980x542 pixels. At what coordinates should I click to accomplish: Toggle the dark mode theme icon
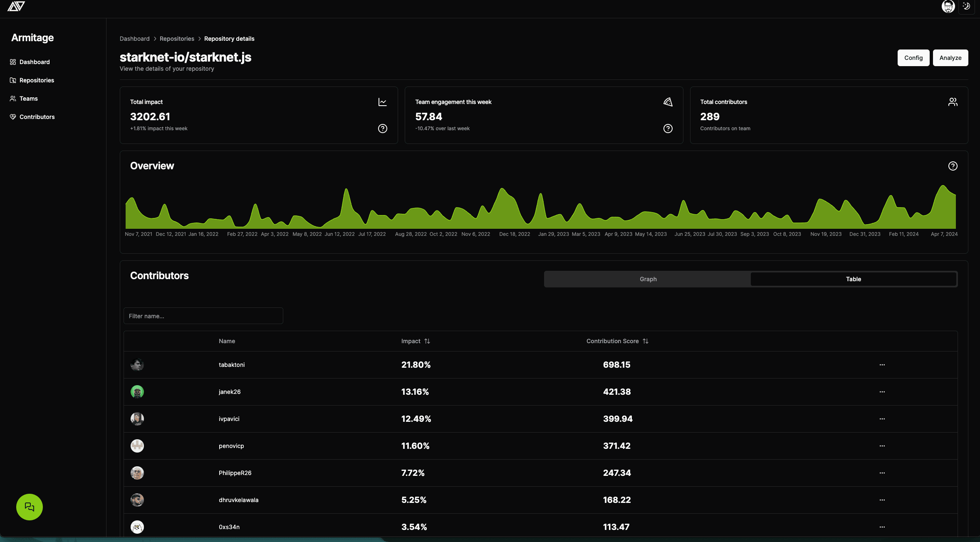coord(966,6)
